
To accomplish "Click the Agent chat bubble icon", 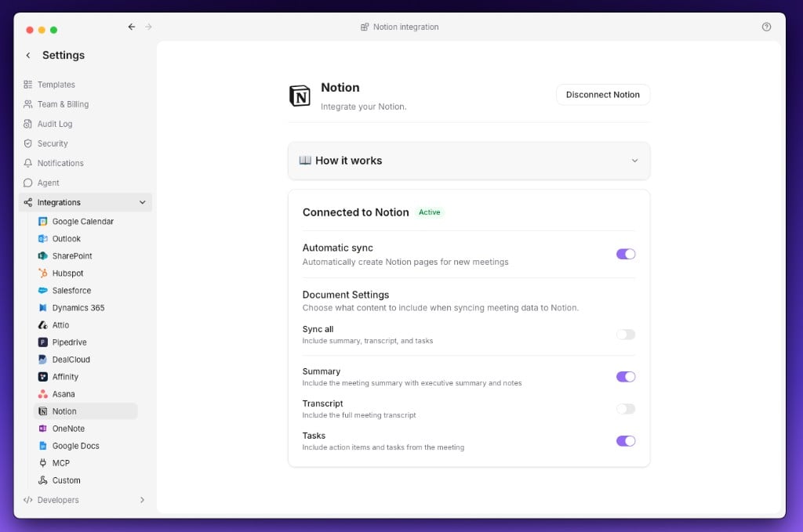I will click(x=27, y=183).
